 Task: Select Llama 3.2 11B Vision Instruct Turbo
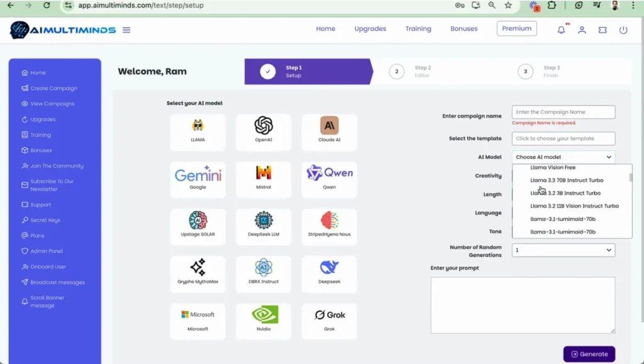click(574, 206)
